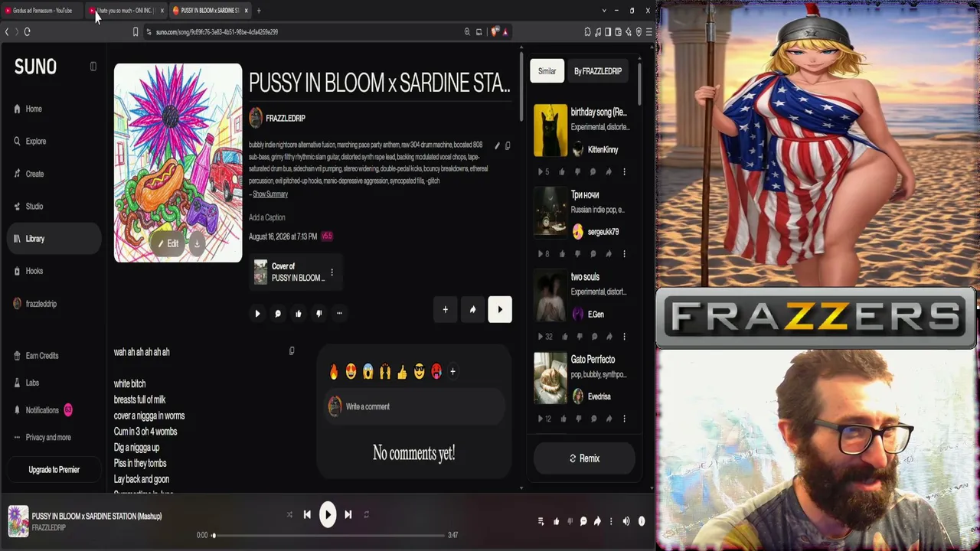Viewport: 980px width, 551px height.
Task: Open the frazzleddrip profile link in sidebar
Action: pos(35,304)
